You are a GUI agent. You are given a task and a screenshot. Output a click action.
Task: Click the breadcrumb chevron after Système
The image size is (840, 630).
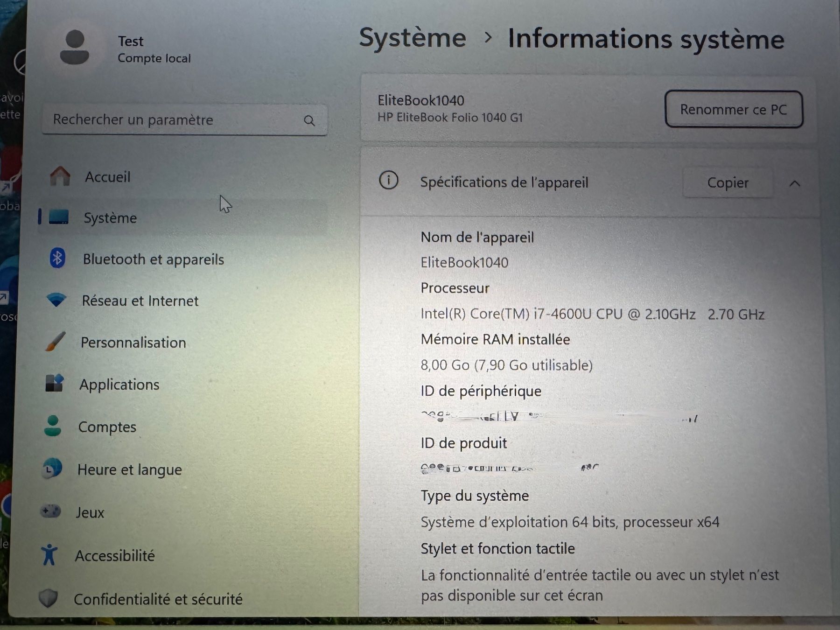tap(488, 37)
